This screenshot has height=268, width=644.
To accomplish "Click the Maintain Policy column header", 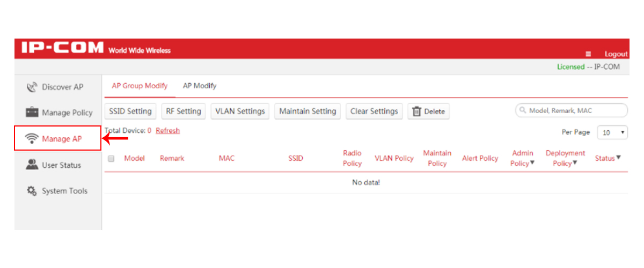I will 437,158.
